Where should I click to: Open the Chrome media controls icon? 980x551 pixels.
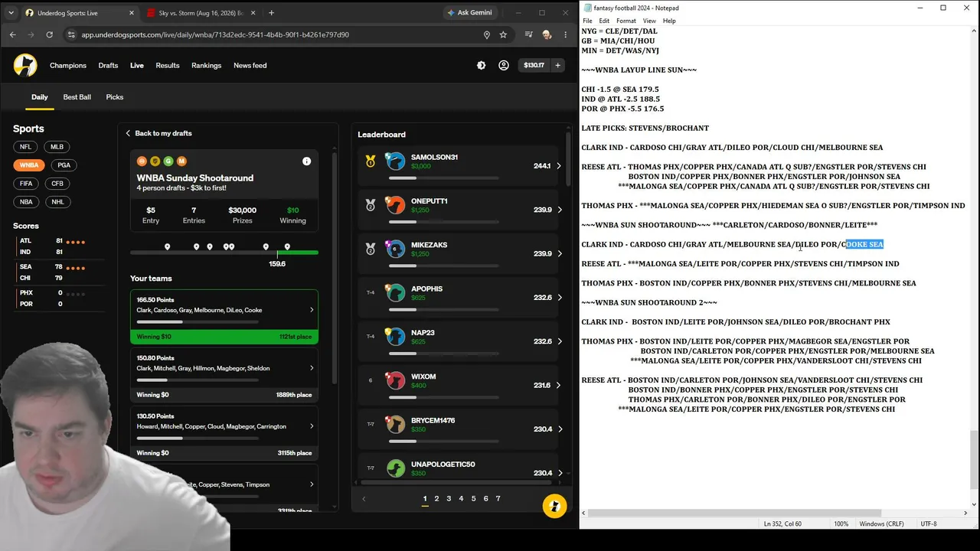tap(529, 34)
